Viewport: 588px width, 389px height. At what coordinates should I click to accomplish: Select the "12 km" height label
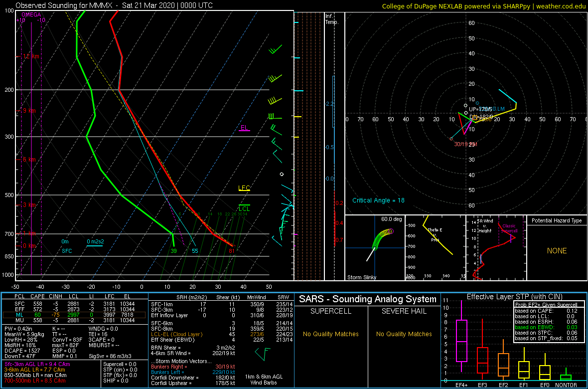point(31,56)
